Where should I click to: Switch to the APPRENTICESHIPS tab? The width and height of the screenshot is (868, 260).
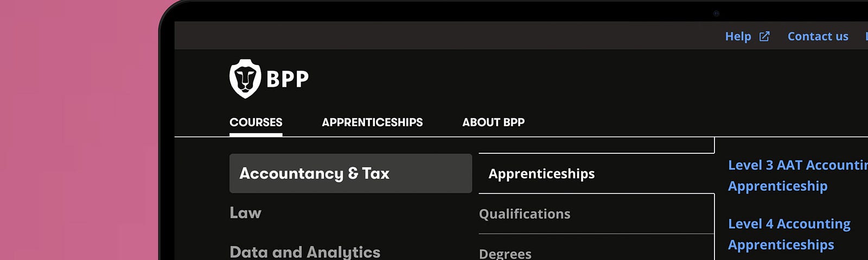pos(372,122)
